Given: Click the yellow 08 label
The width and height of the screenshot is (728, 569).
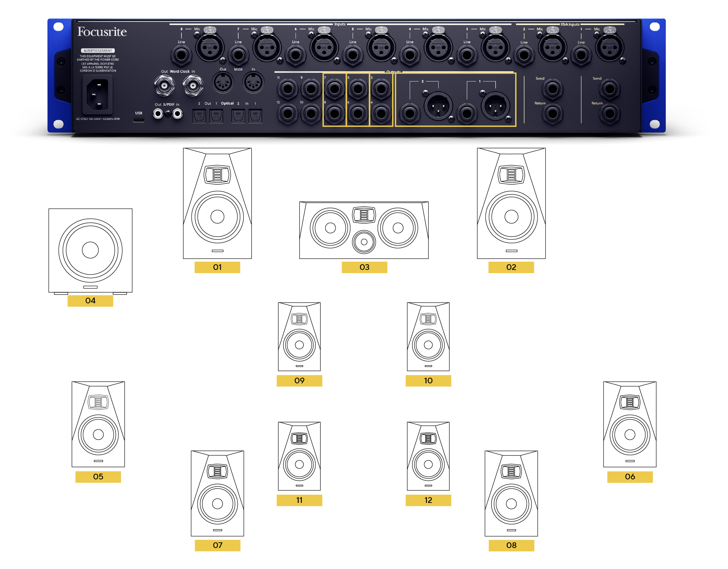Looking at the screenshot, I should coord(511,545).
